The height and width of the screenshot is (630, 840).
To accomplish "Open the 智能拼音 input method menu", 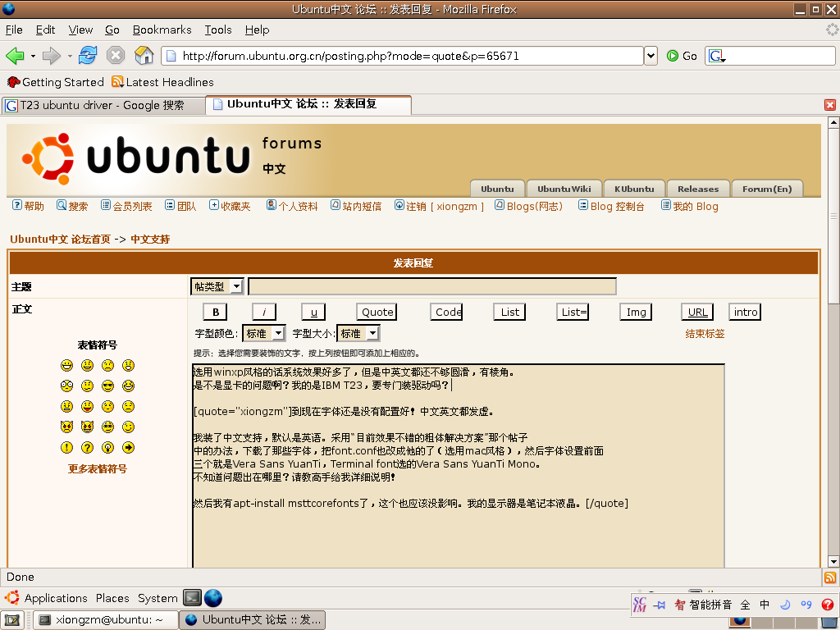I will [x=703, y=605].
